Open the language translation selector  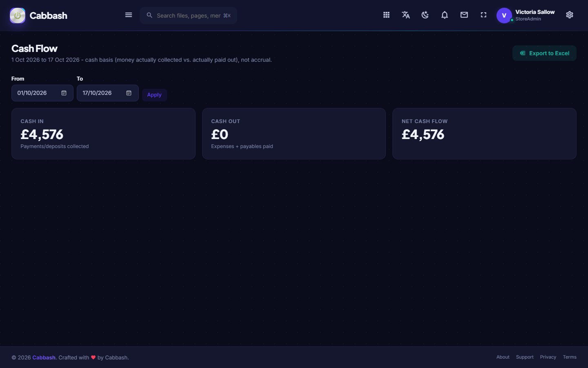(x=406, y=15)
